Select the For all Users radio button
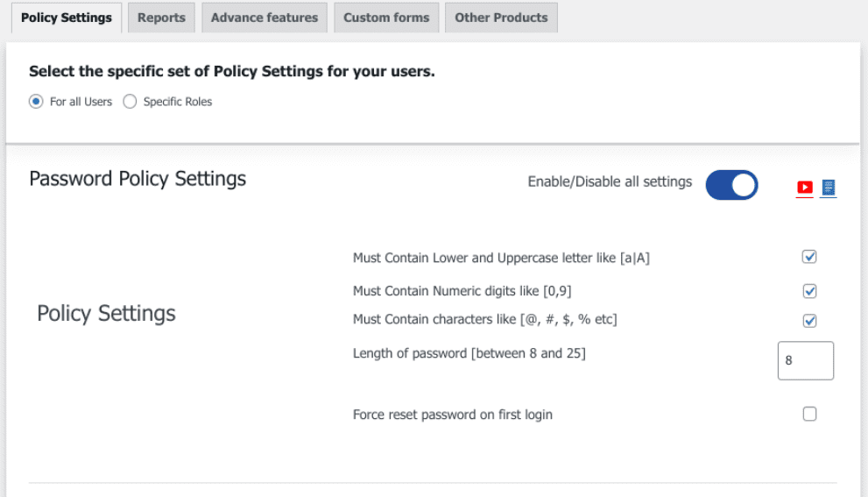This screenshot has height=497, width=868. [x=36, y=102]
